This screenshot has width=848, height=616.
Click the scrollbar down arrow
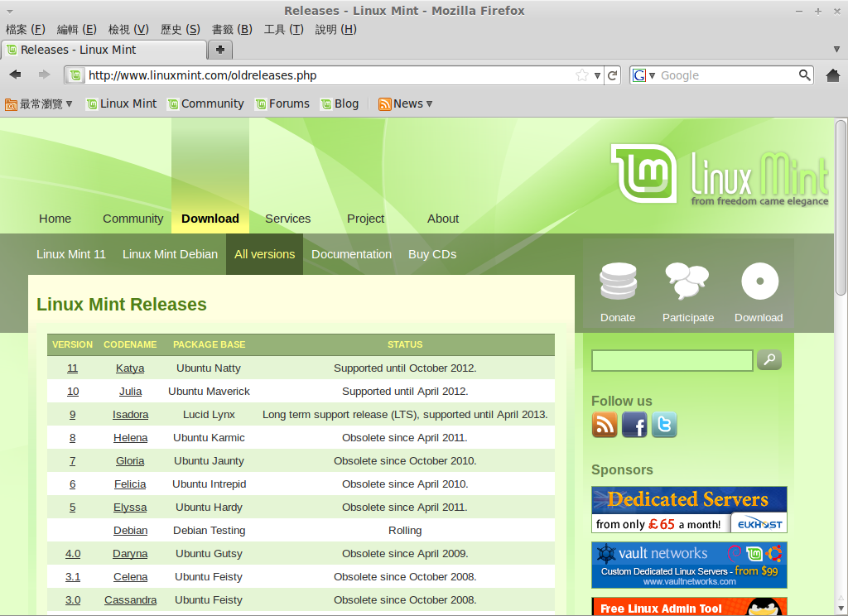pyautogui.click(x=841, y=609)
